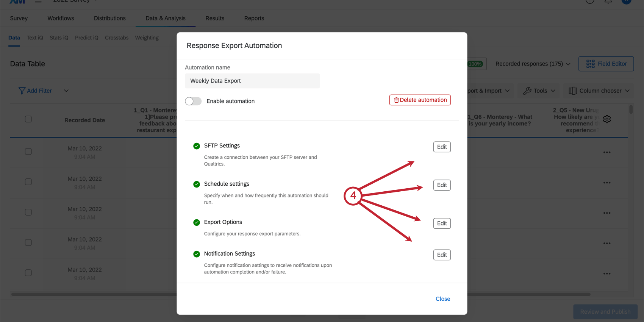This screenshot has width=644, height=322.
Task: Click the ellipsis menu on the first response row
Action: [607, 152]
